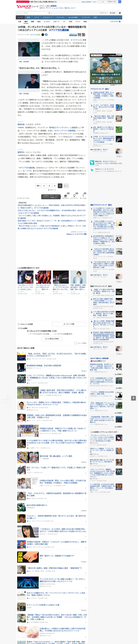This screenshot has width=138, height=644.
Task: Open the オリジナル tab
Action: (x=60, y=17)
